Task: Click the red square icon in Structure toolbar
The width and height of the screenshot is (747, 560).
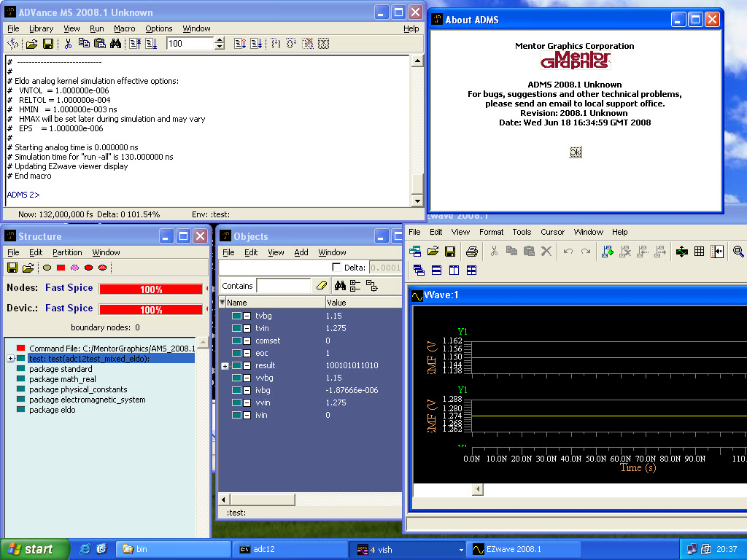Action: (x=61, y=268)
